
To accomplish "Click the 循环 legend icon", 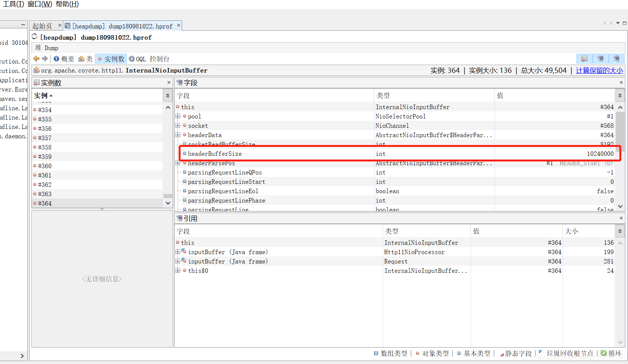I will [604, 353].
